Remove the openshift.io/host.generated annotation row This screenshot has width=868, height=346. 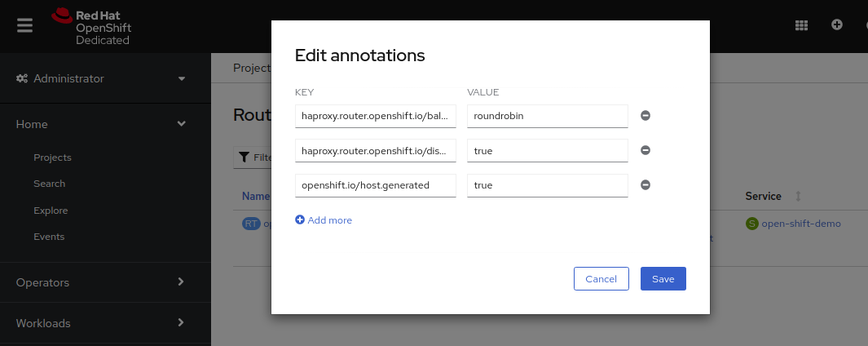pos(645,185)
